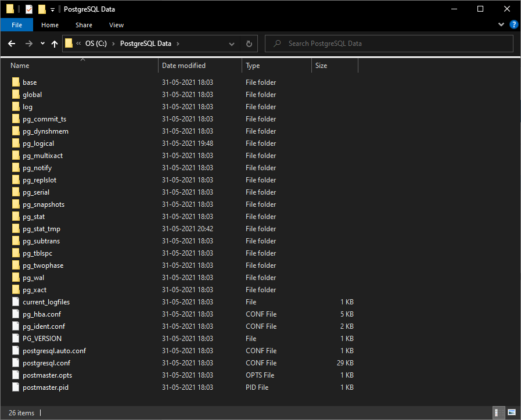Viewport: 521px width, 420px height.
Task: Click the Properties icon in the title bar
Action: 28,9
